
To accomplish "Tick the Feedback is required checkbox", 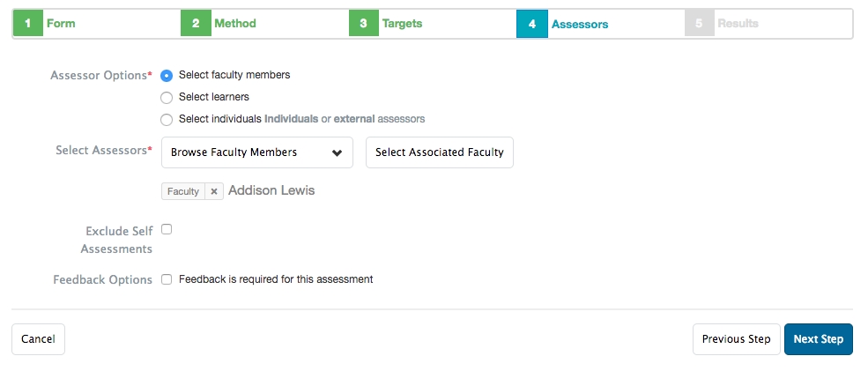I will [167, 279].
